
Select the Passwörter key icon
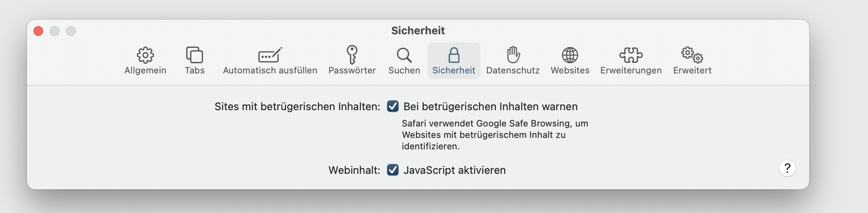coord(352,55)
